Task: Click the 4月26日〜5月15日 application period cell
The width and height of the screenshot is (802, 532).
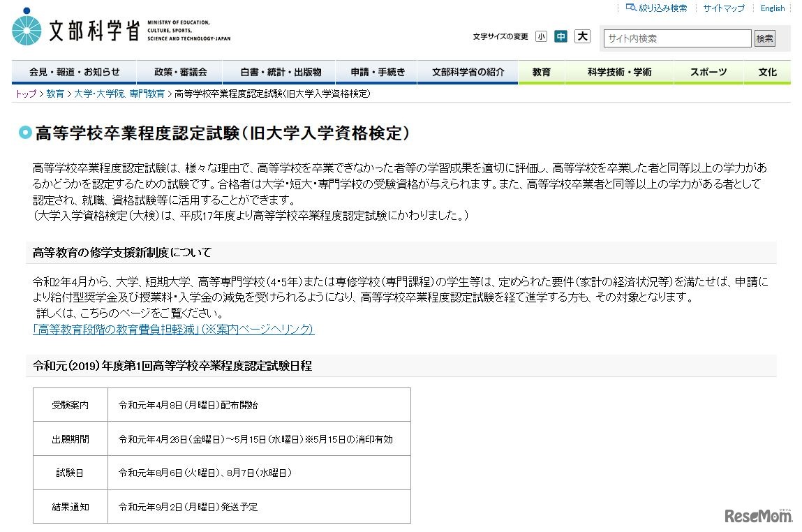Action: [260, 439]
